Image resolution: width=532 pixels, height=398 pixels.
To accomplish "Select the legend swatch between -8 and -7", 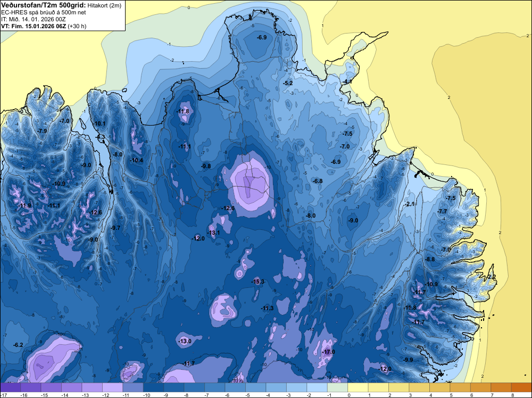I will (x=194, y=387).
